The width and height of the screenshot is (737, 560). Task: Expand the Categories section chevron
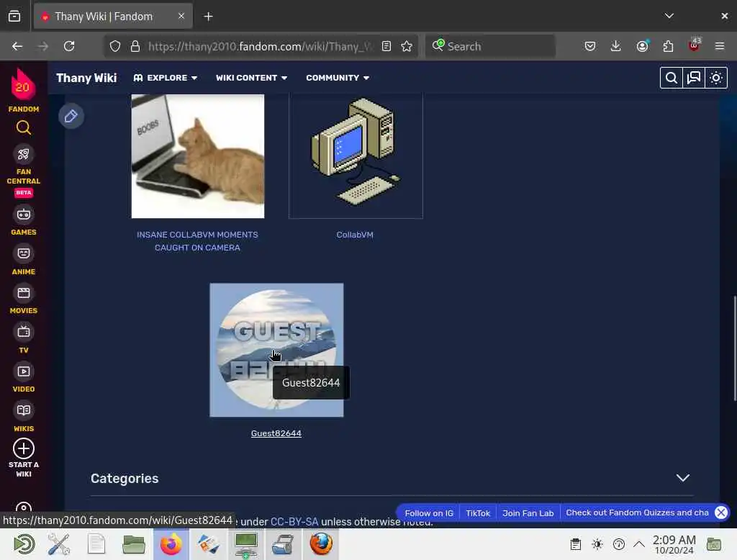point(682,478)
